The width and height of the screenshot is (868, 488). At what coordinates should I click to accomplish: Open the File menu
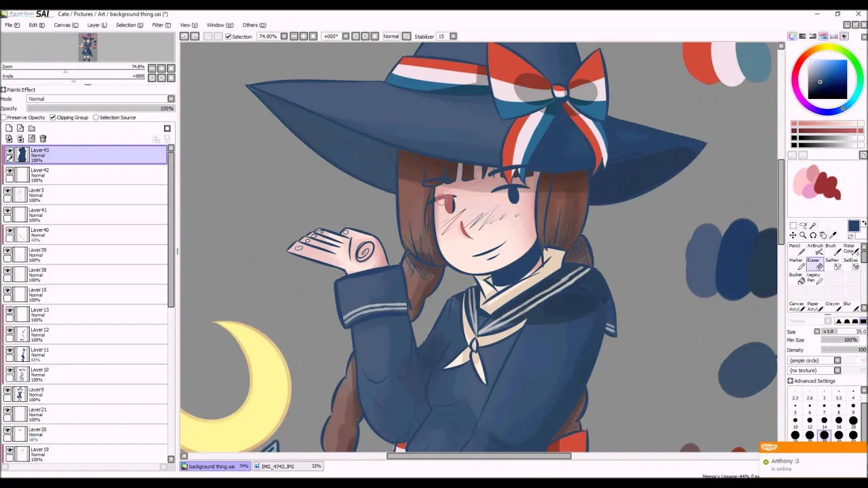12,25
